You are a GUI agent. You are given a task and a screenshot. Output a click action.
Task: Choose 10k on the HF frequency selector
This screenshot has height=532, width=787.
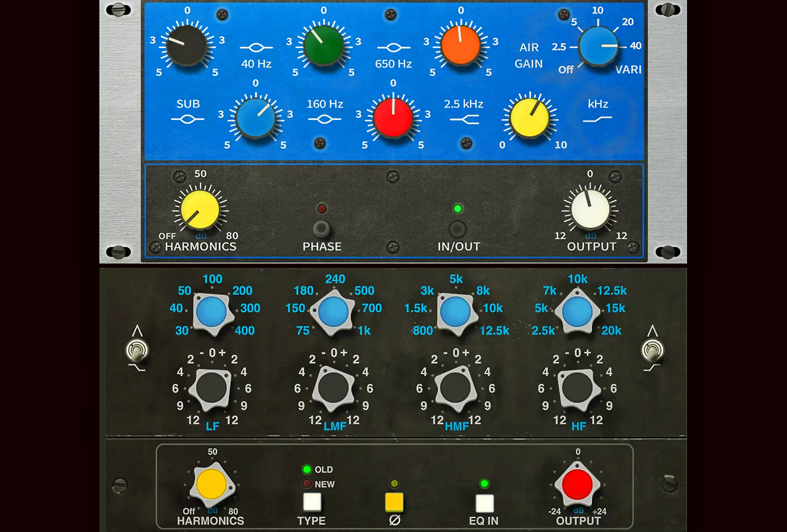[x=577, y=310]
